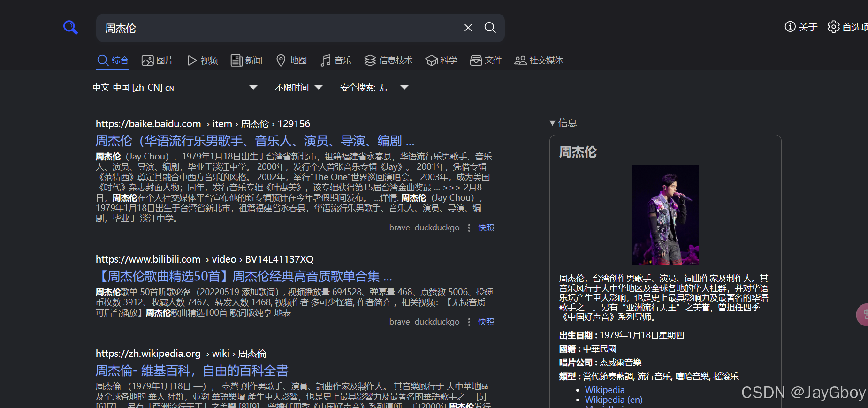Image resolution: width=868 pixels, height=408 pixels.
Task: Open 首选项 preferences gear
Action: [x=847, y=27]
